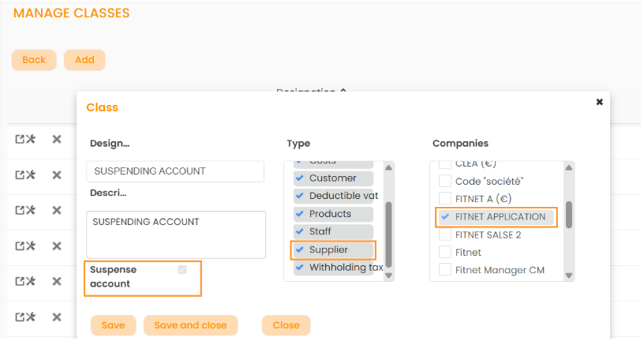644x349 pixels.
Task: Uncheck the FITNET APPLICATION company
Action: pyautogui.click(x=445, y=216)
